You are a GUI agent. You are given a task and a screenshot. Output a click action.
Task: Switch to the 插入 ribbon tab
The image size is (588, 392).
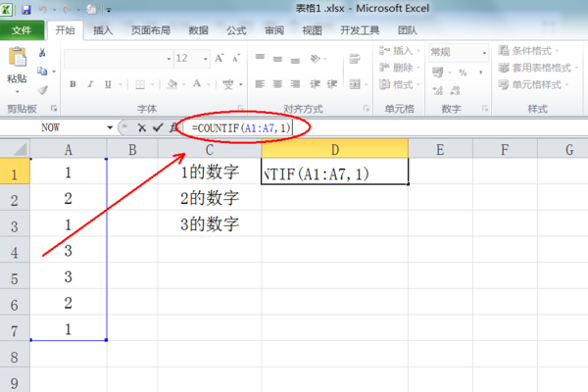click(103, 30)
